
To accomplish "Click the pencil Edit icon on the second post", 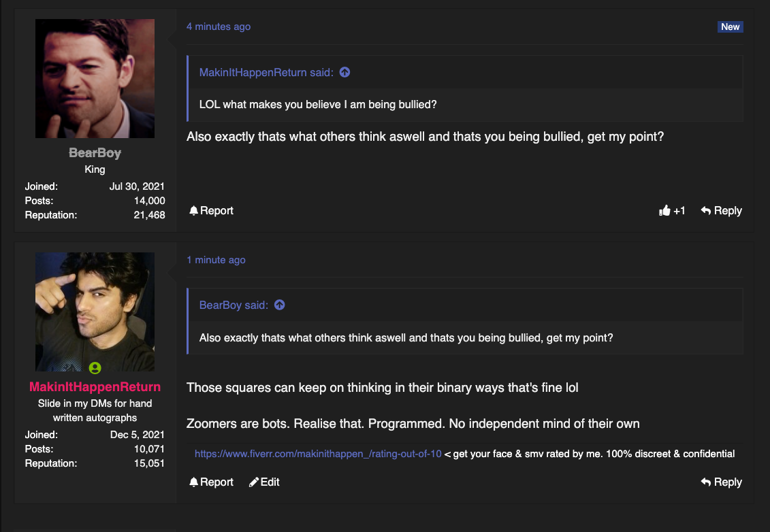I will pos(253,482).
